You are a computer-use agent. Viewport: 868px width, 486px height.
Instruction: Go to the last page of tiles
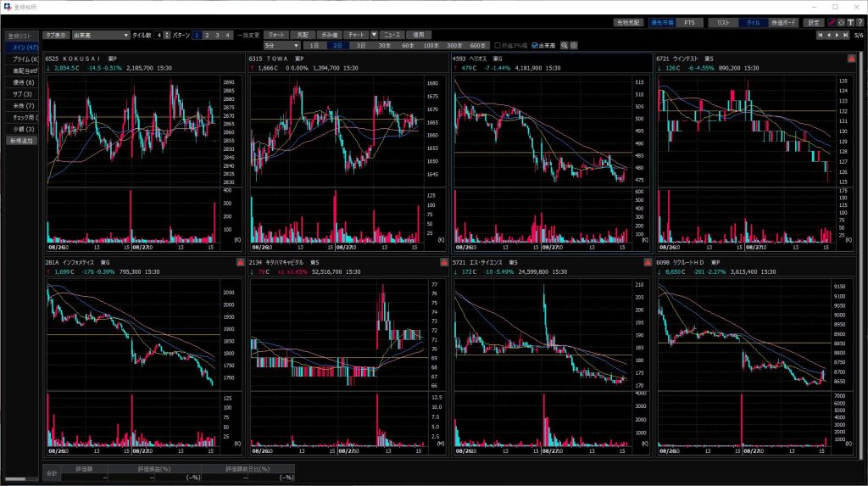pyautogui.click(x=845, y=35)
